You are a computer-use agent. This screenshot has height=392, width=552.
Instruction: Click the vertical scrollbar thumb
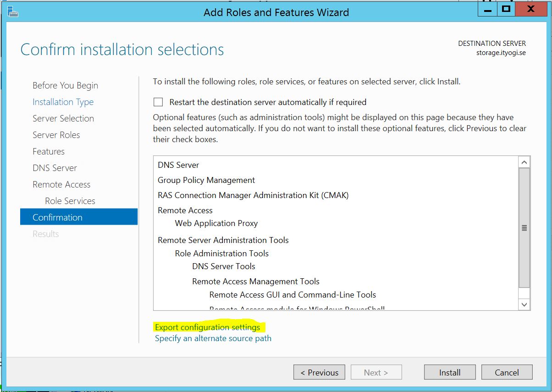(524, 228)
